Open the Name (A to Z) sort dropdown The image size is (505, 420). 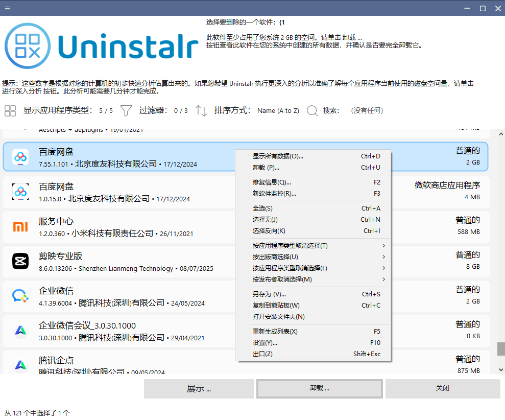(278, 110)
